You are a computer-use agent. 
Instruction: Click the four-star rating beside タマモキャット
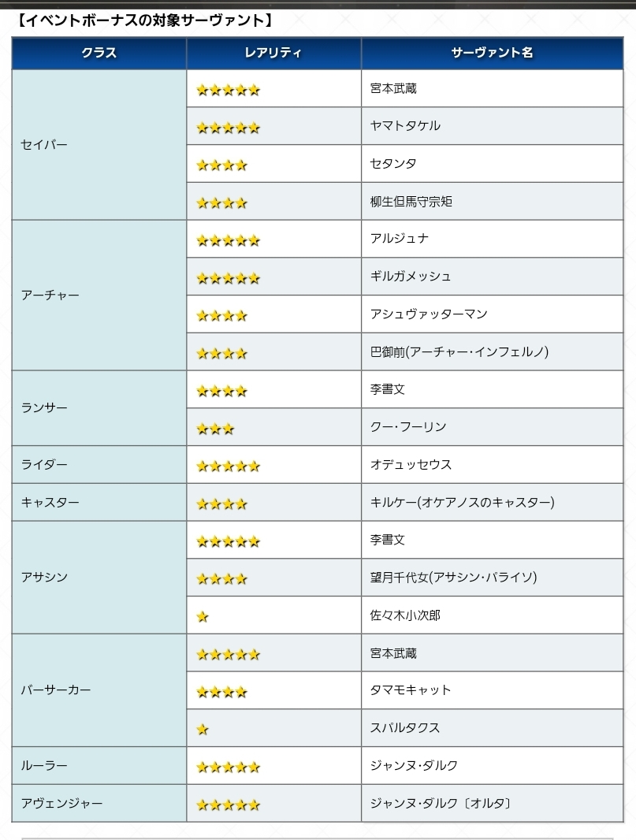pos(221,693)
